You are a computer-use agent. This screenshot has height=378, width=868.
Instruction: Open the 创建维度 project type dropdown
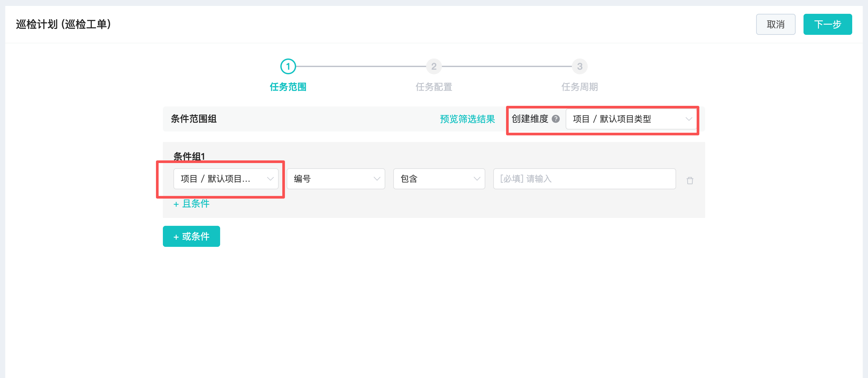[631, 119]
